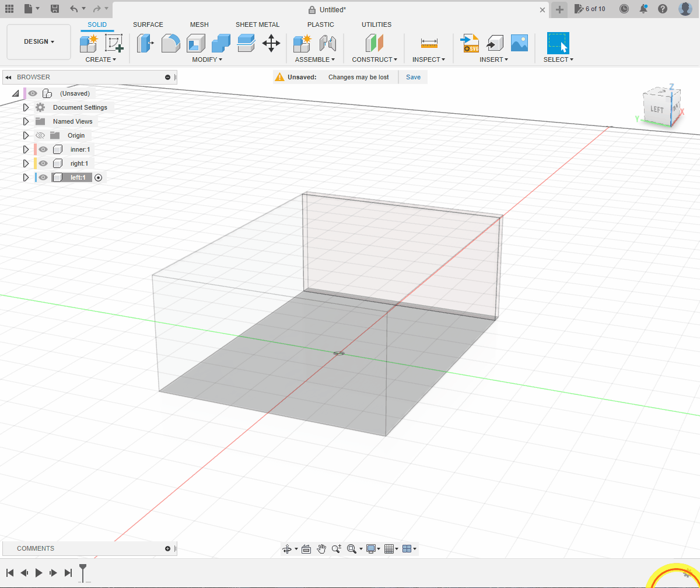Click the Insert SVG icon

pos(470,43)
